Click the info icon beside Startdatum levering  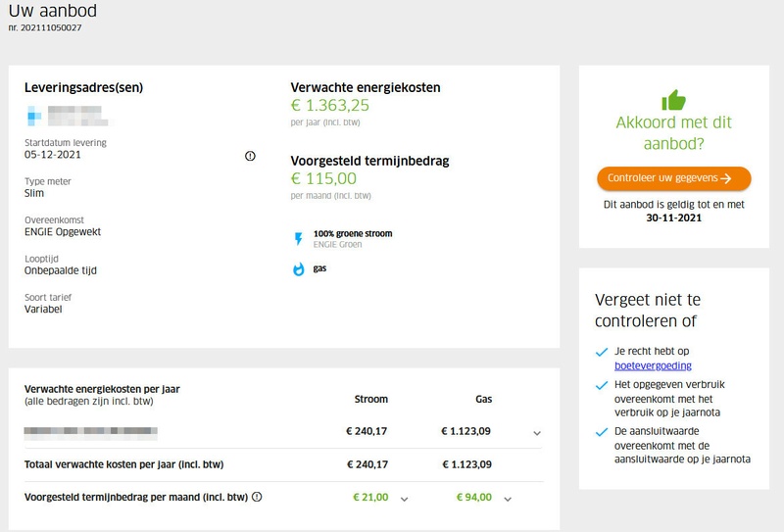[250, 155]
